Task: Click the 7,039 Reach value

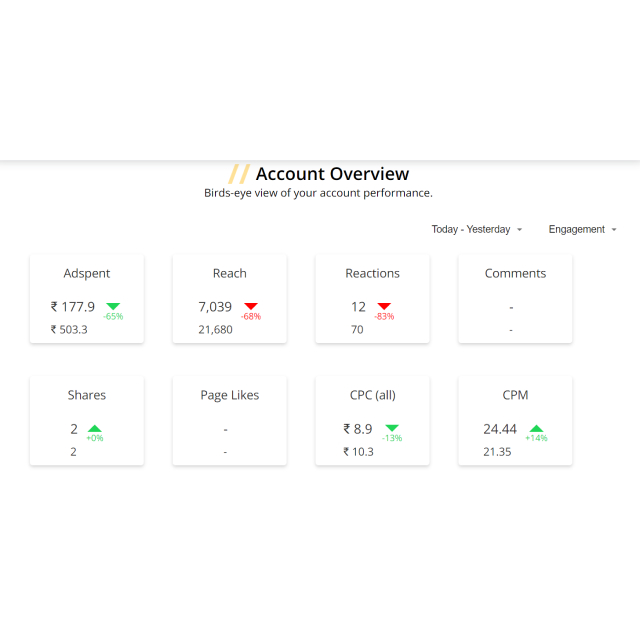Action: coord(215,307)
